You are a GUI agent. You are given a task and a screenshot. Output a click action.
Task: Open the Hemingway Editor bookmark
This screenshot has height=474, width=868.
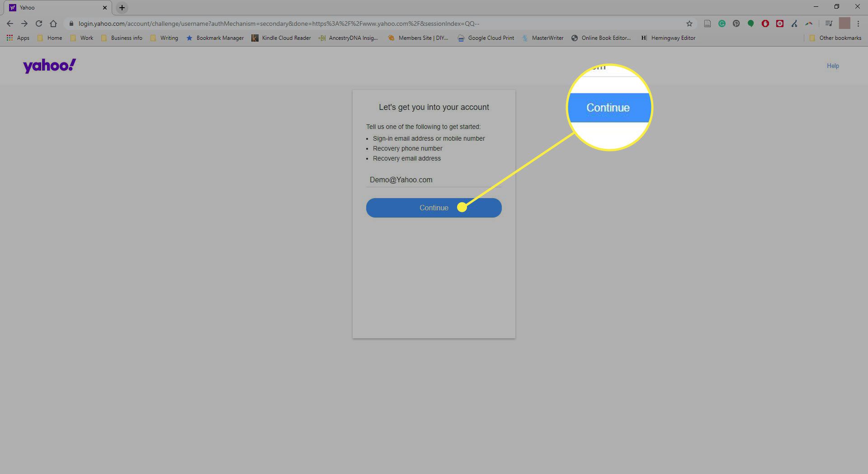(x=668, y=38)
